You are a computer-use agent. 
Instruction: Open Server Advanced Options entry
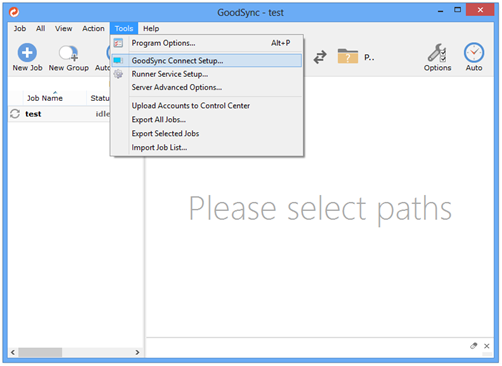pos(207,87)
